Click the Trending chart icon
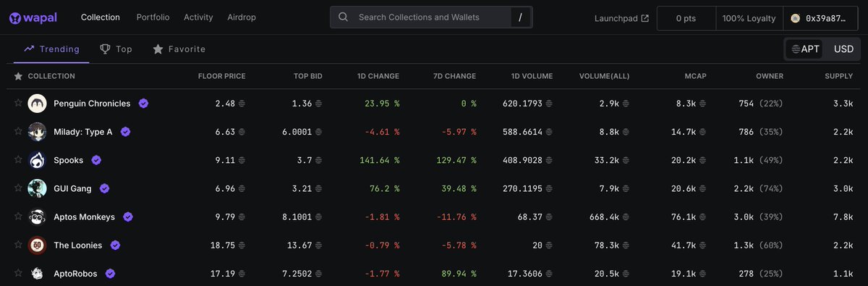Viewport: 868px width, 286px height. [30, 49]
